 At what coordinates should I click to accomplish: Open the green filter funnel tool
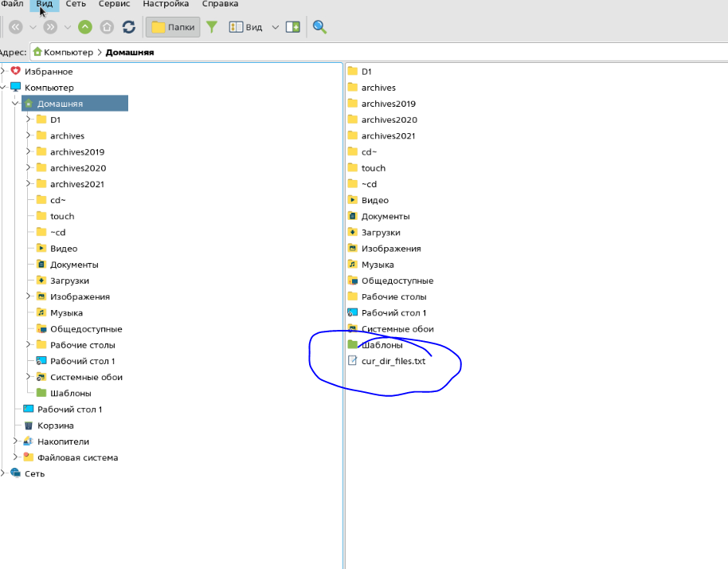(212, 27)
